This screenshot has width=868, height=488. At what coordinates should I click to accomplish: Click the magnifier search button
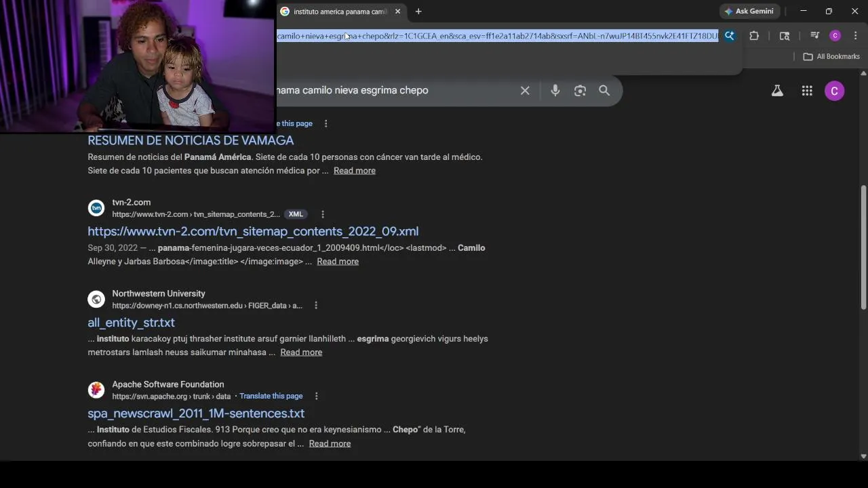click(x=604, y=90)
